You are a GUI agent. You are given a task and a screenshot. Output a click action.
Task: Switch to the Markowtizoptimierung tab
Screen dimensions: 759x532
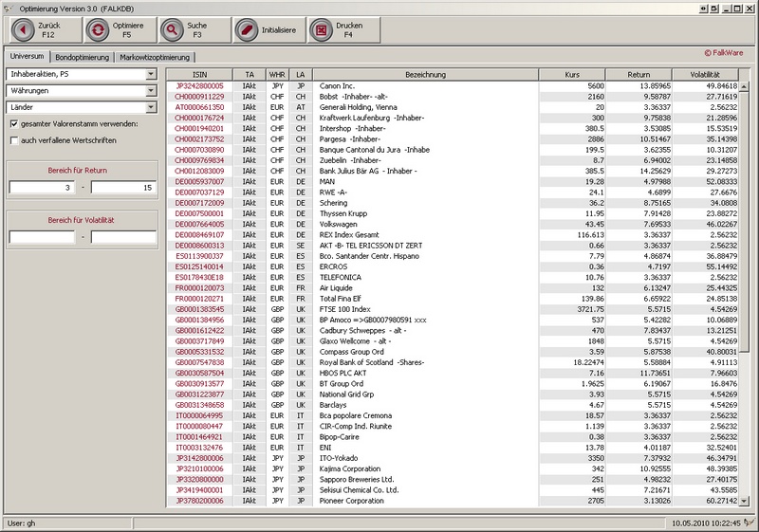tap(155, 57)
